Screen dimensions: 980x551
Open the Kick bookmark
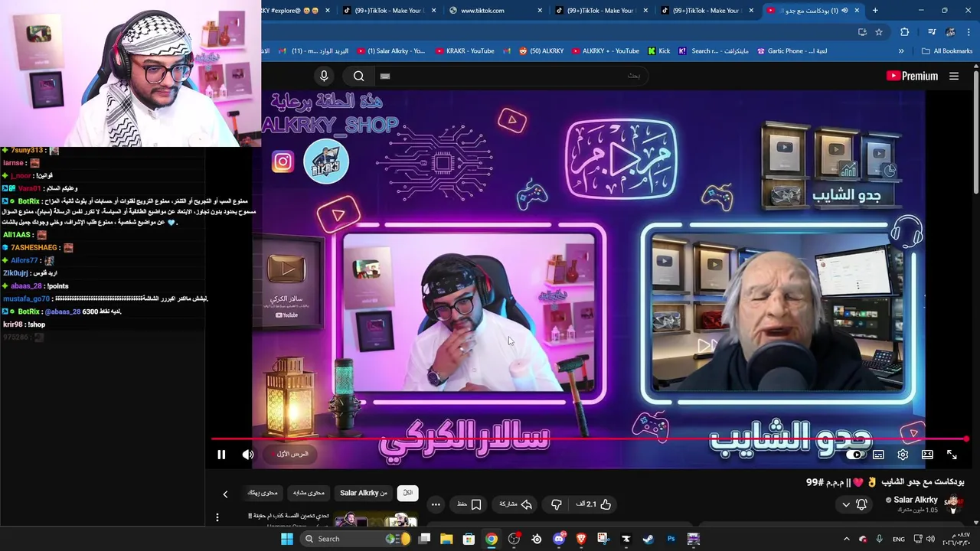(658, 51)
